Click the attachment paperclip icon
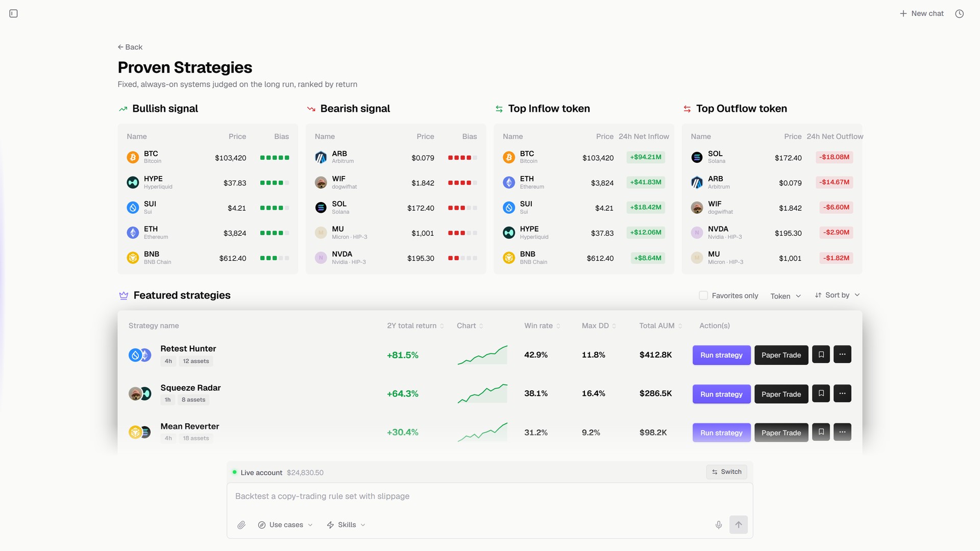Viewport: 980px width, 551px height. coord(241,525)
